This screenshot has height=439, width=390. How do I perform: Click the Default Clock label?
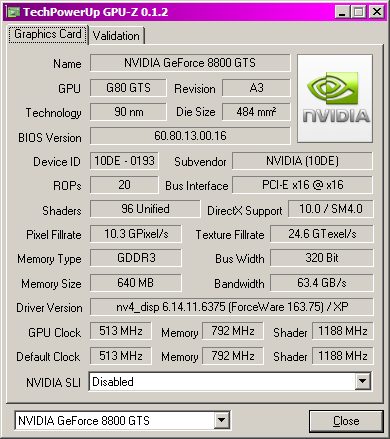point(48,357)
